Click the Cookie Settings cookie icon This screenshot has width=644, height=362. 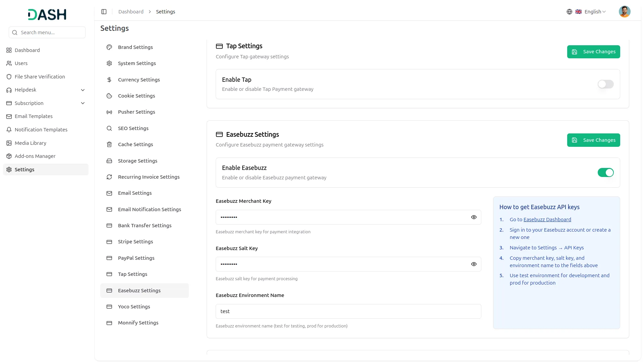tap(109, 96)
